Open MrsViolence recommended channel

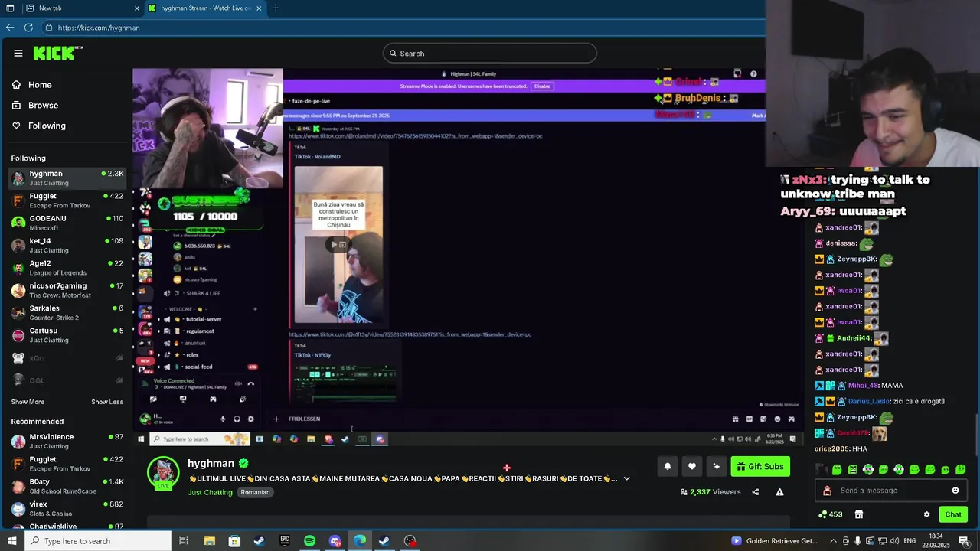pyautogui.click(x=67, y=441)
